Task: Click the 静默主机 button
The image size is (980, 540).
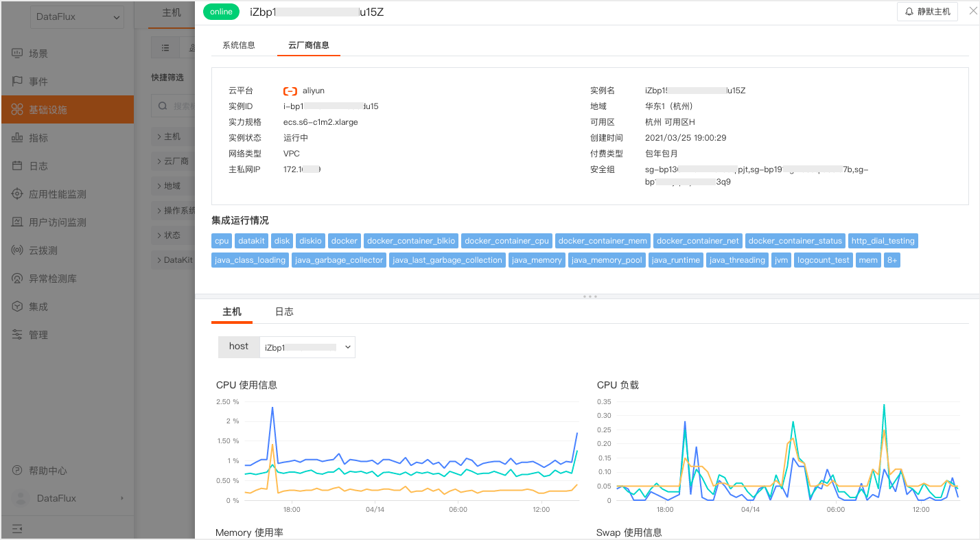Action: (928, 12)
